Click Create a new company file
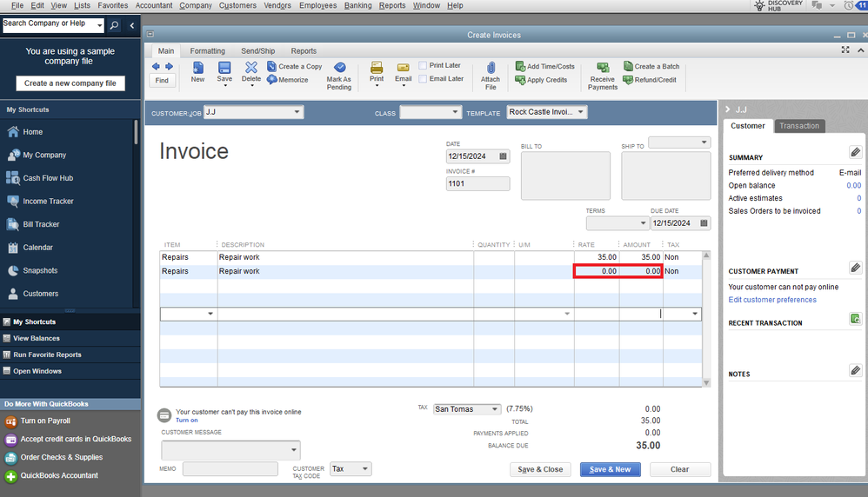868x497 pixels. tap(70, 83)
